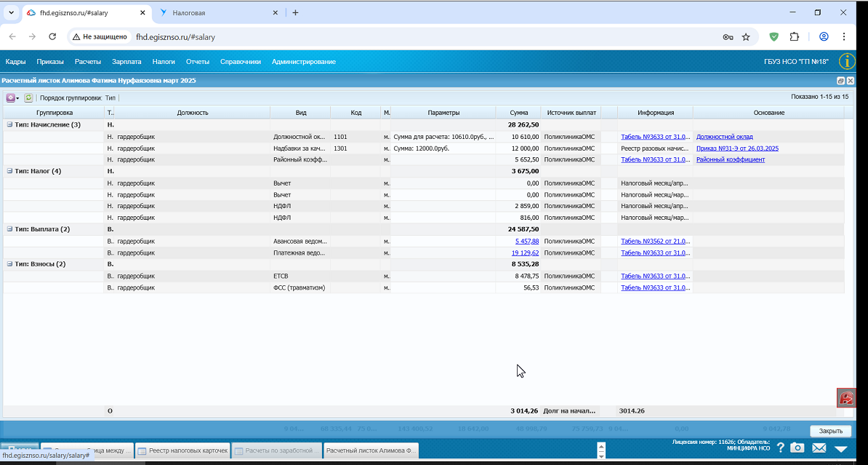This screenshot has width=868, height=465.
Task: Click the green refresh icon in toolbar
Action: click(x=28, y=98)
